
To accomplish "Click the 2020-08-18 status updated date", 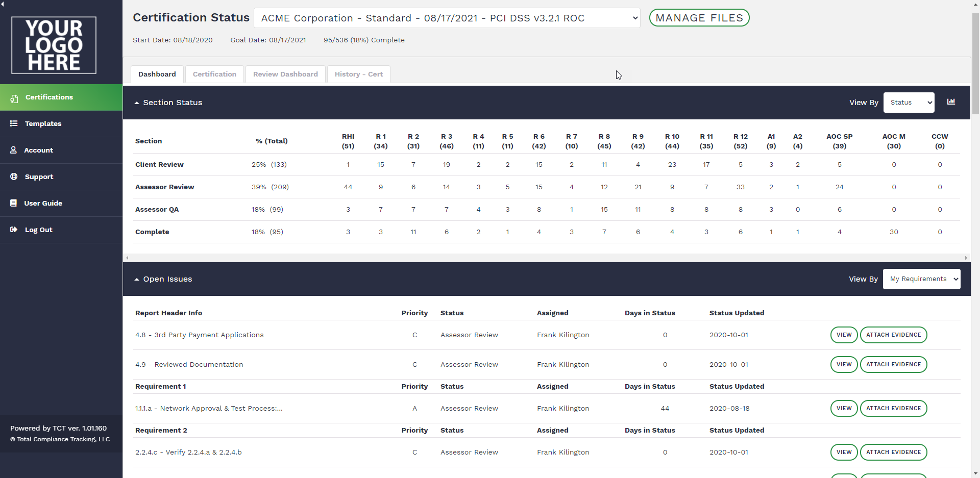I will [x=729, y=409].
